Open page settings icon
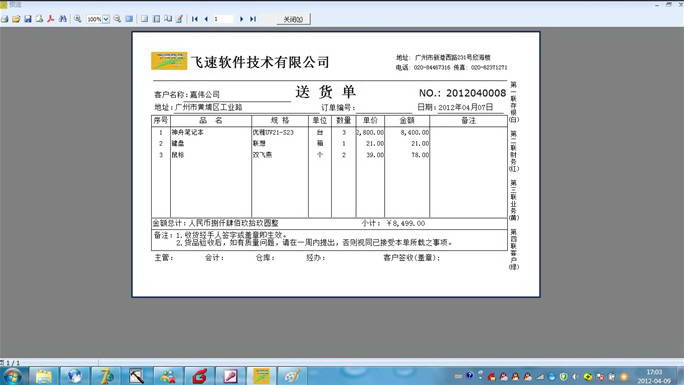 [x=168, y=19]
